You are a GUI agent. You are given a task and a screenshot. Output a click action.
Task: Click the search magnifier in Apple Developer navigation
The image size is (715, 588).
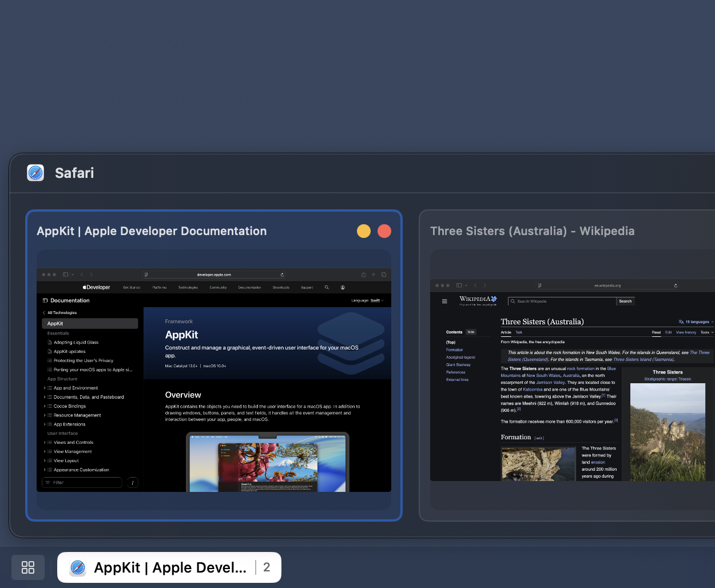point(327,288)
